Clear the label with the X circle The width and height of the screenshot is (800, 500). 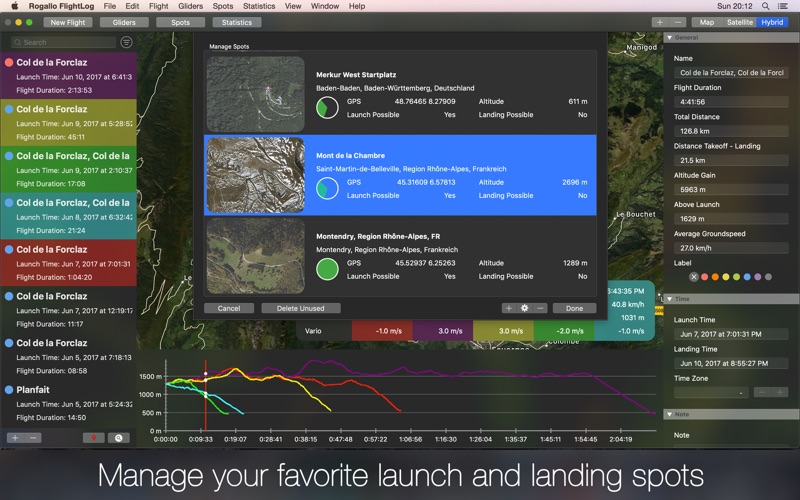[x=693, y=277]
